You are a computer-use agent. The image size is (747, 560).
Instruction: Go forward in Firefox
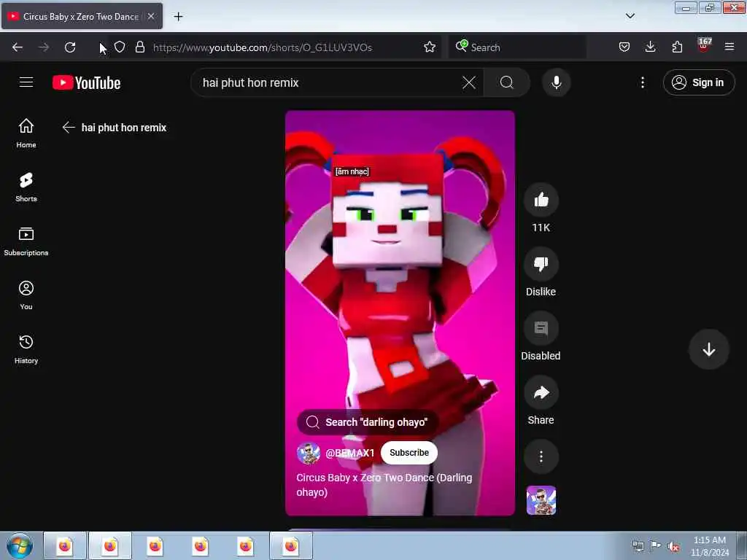tap(44, 47)
